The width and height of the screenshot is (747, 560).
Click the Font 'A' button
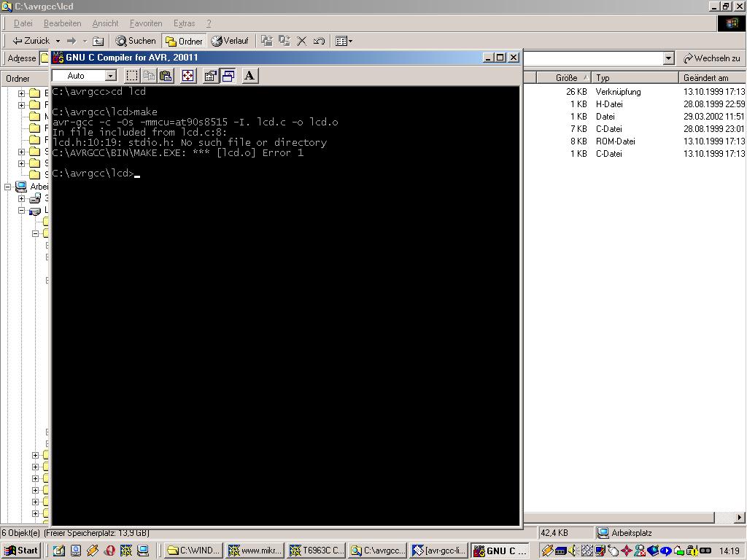point(249,76)
